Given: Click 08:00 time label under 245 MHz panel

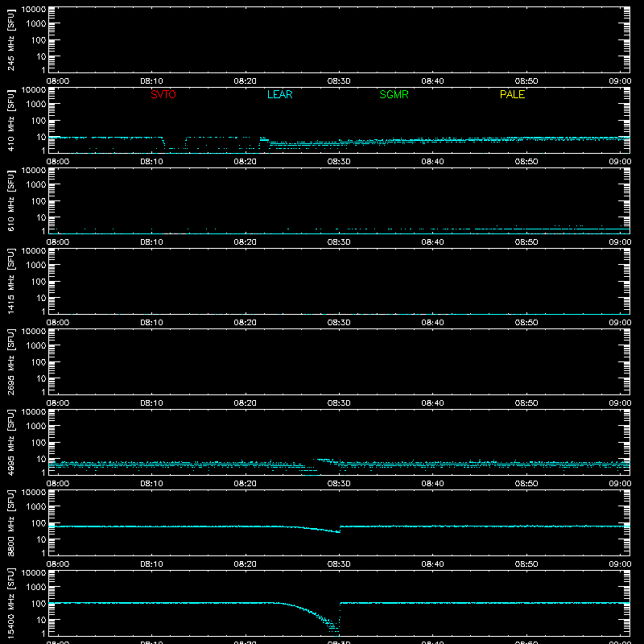Looking at the screenshot, I should (x=57, y=81).
